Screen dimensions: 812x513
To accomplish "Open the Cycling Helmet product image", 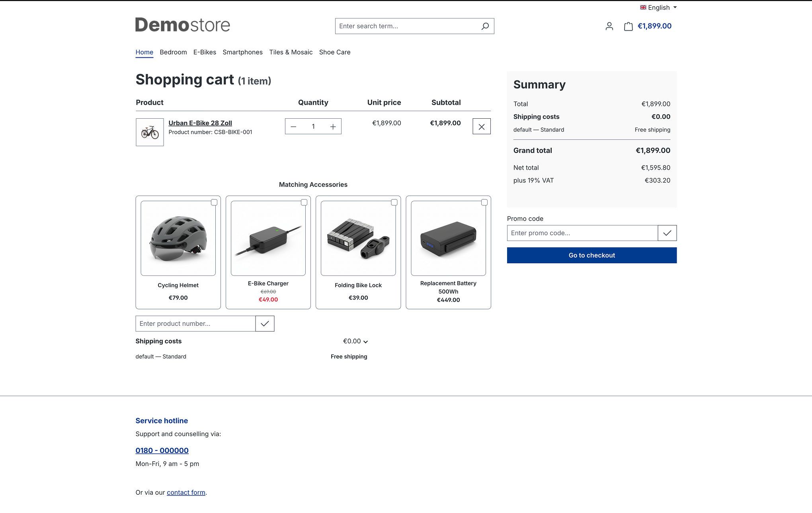I will [x=178, y=238].
